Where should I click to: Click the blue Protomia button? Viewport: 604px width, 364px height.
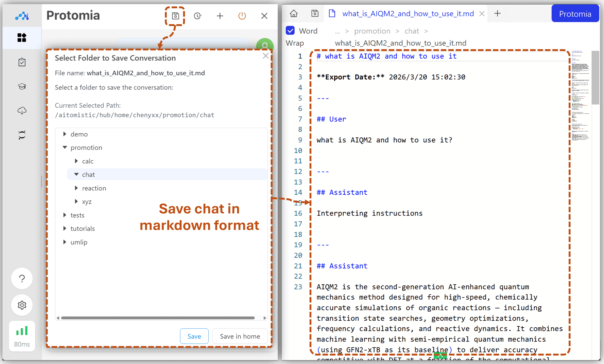click(x=575, y=14)
